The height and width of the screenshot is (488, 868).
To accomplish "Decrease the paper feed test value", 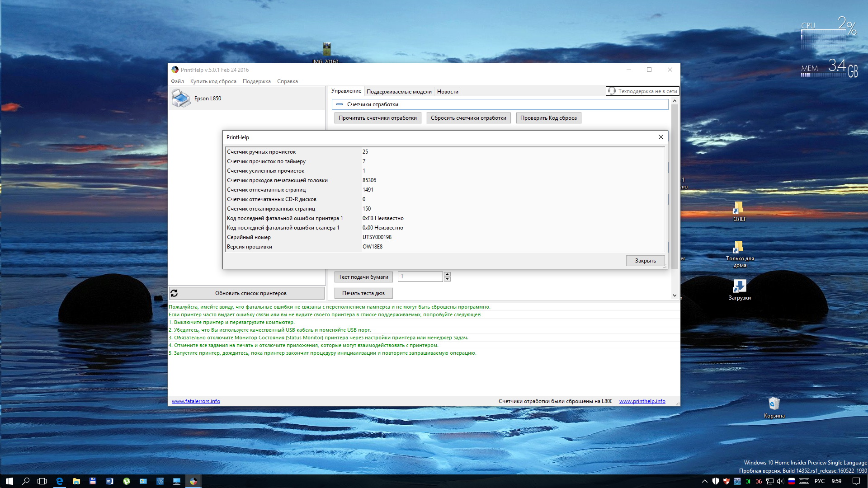I will tap(447, 279).
